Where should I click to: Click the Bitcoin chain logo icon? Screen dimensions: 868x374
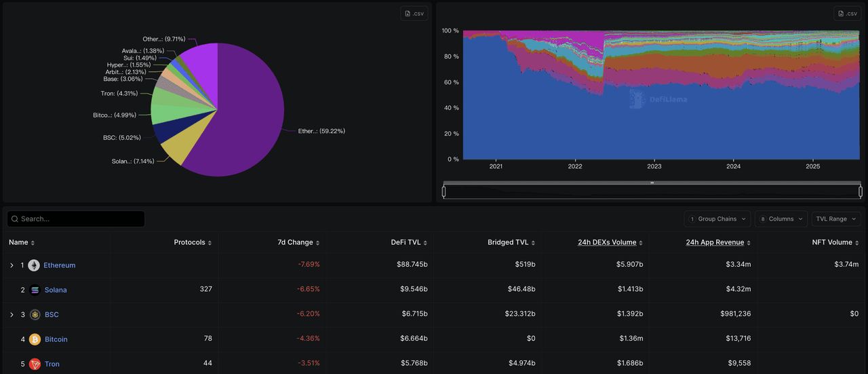35,339
